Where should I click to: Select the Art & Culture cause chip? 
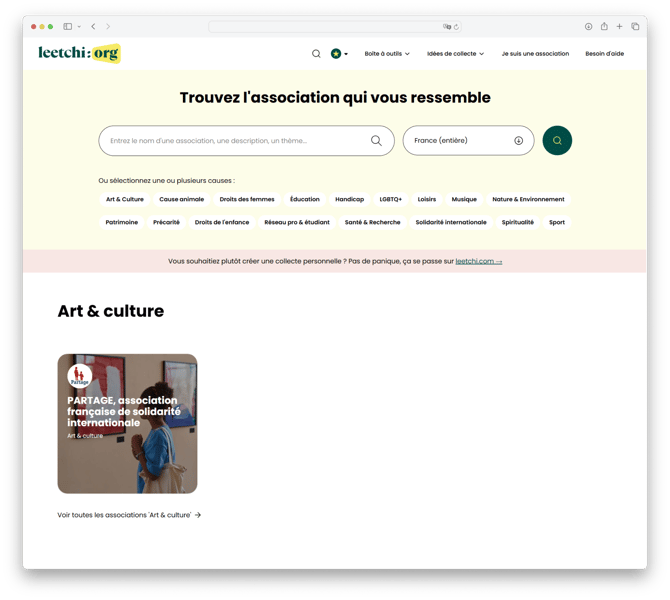coord(125,199)
